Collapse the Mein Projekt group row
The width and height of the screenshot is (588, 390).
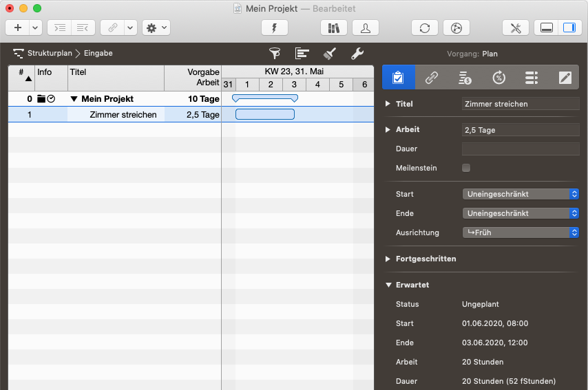(x=74, y=99)
